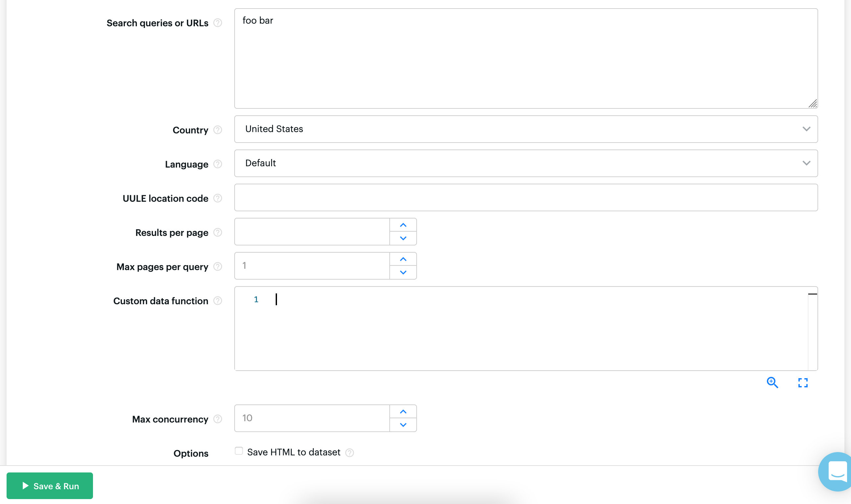Open help for UULE location code

(x=218, y=198)
